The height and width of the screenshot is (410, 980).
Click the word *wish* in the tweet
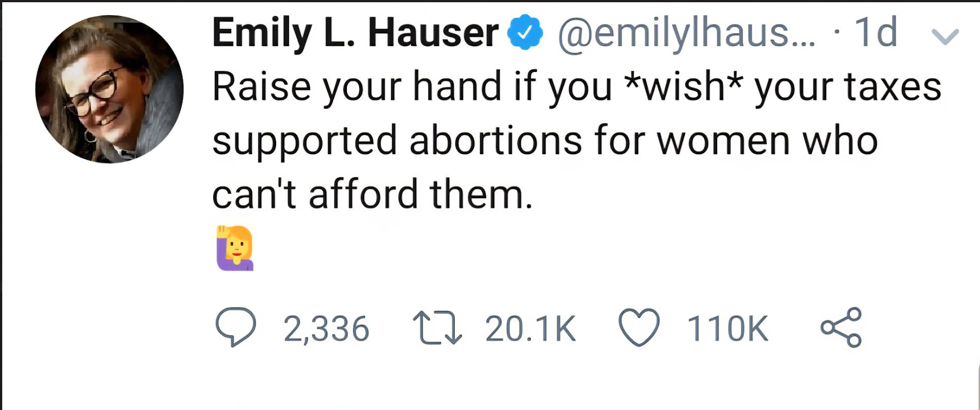click(683, 86)
